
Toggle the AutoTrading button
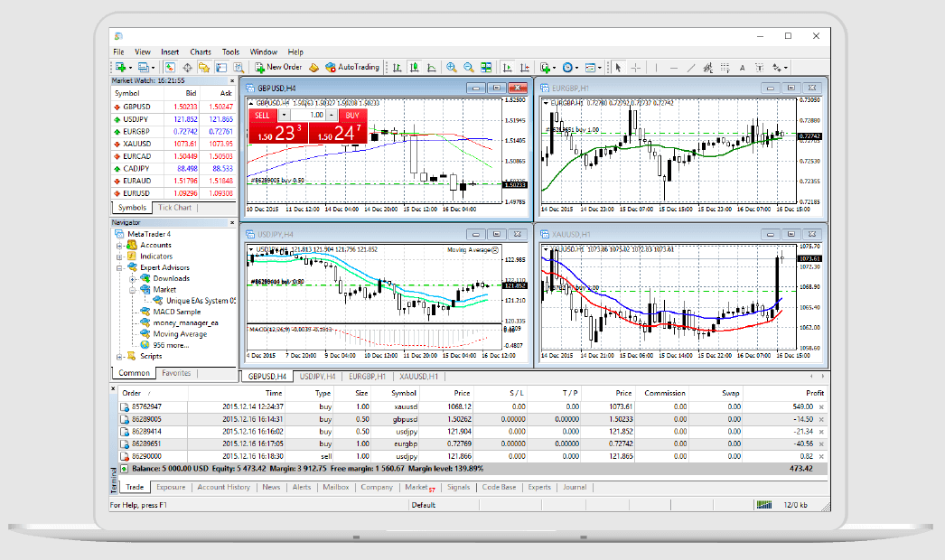[353, 67]
